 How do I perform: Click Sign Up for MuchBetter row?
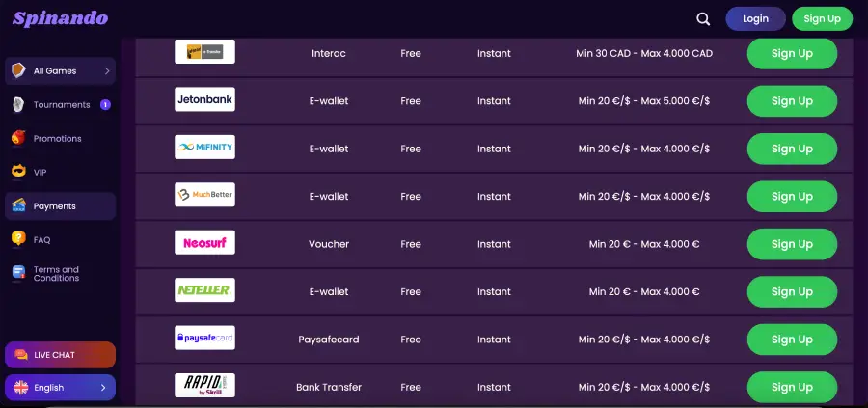792,197
